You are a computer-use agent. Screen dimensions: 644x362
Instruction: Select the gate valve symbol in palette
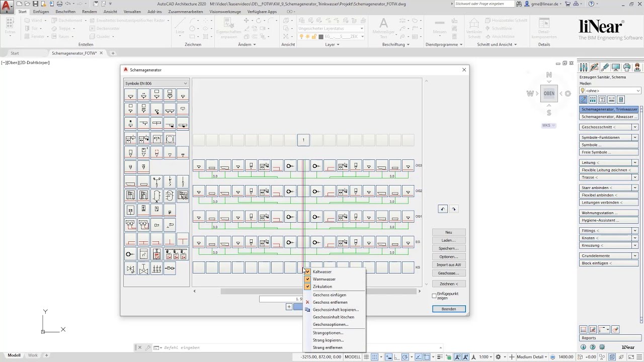pyautogui.click(x=143, y=268)
